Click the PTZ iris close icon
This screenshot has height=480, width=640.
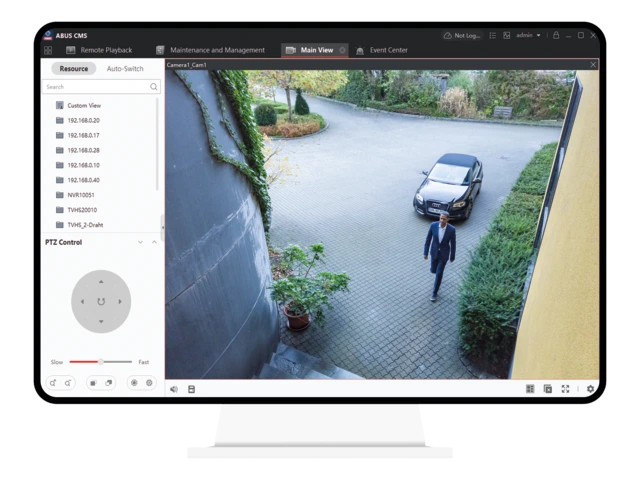point(149,383)
